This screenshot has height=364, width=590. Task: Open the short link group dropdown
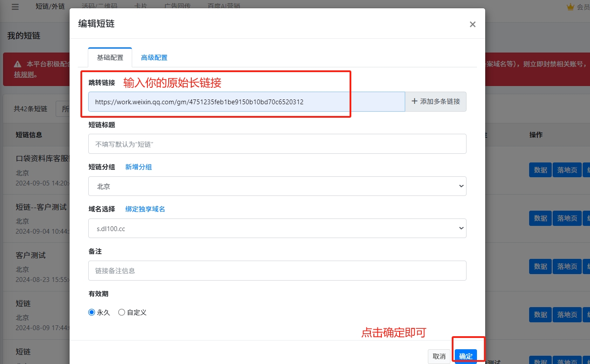coord(277,186)
